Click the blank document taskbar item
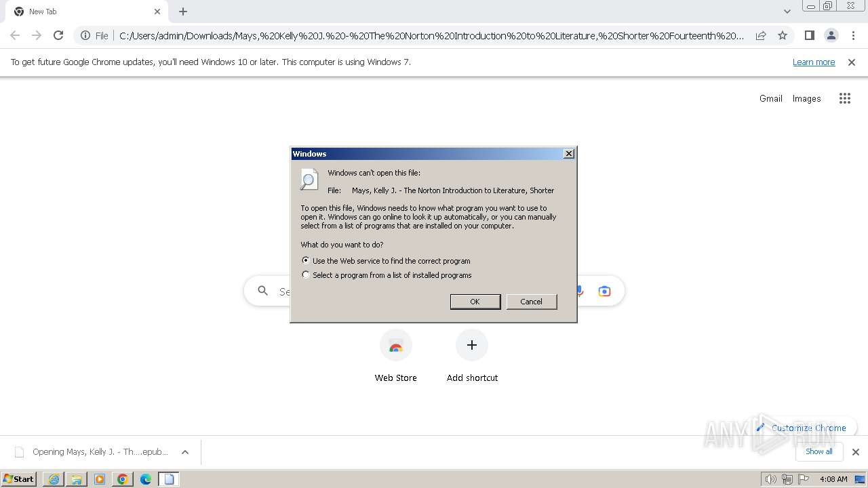868x488 pixels. click(x=169, y=479)
